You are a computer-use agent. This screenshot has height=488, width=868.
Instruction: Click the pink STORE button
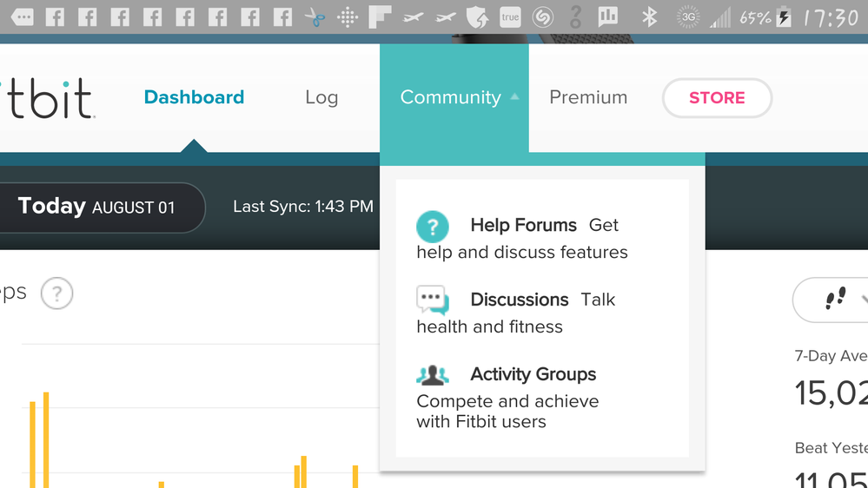[717, 98]
